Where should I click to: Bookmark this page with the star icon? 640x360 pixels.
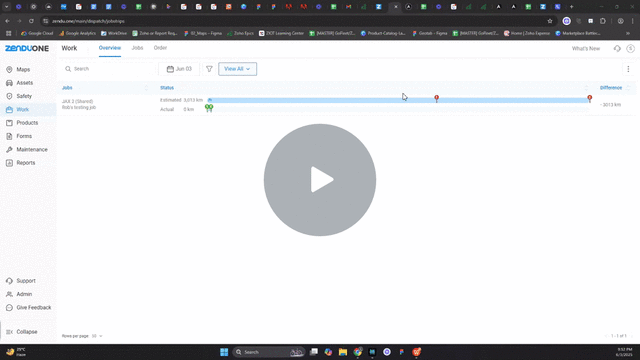(x=550, y=21)
